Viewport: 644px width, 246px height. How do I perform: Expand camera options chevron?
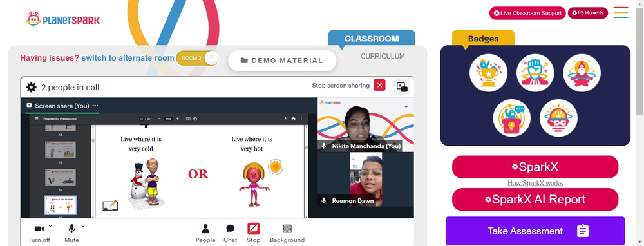(x=50, y=226)
